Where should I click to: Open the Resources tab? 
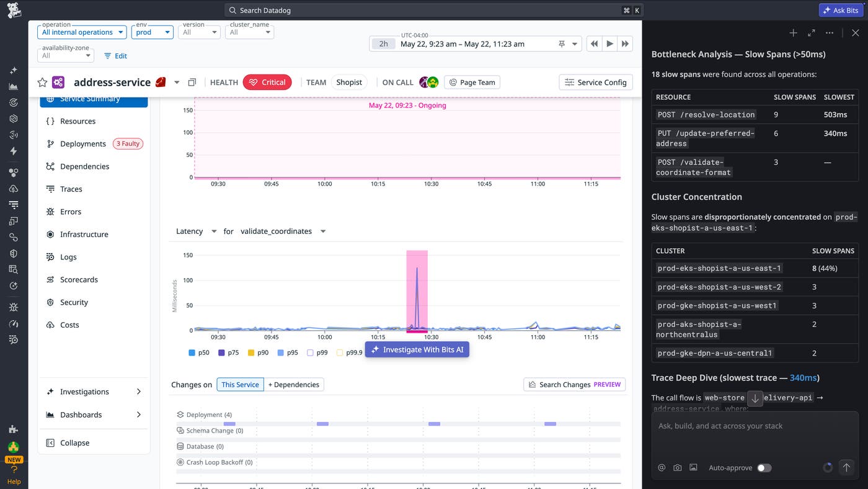tap(94, 121)
